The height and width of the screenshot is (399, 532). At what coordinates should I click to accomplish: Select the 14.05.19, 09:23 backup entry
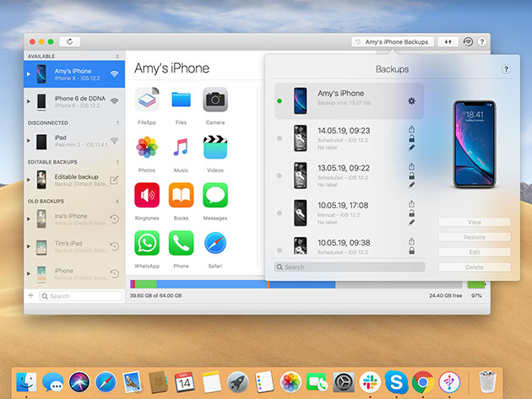tap(349, 138)
